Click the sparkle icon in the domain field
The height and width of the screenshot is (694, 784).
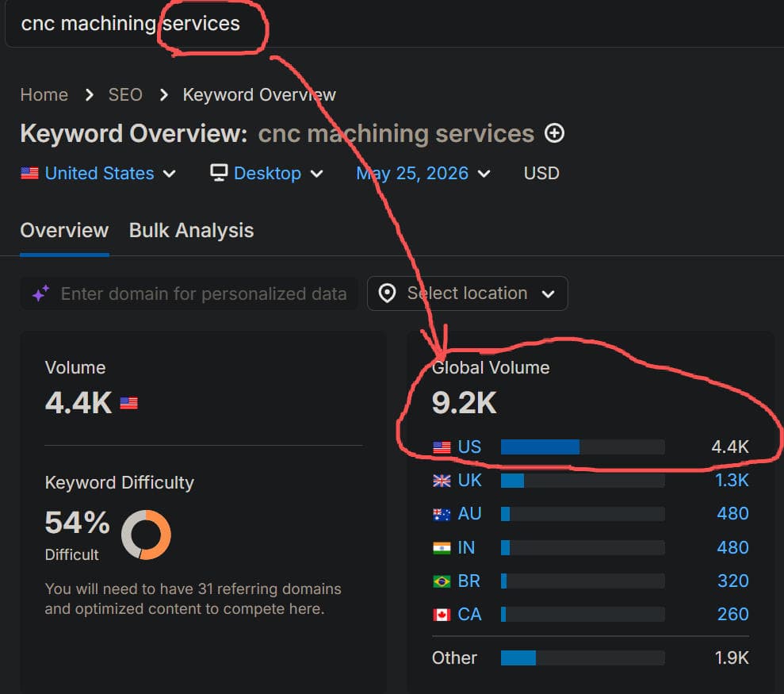[x=41, y=293]
